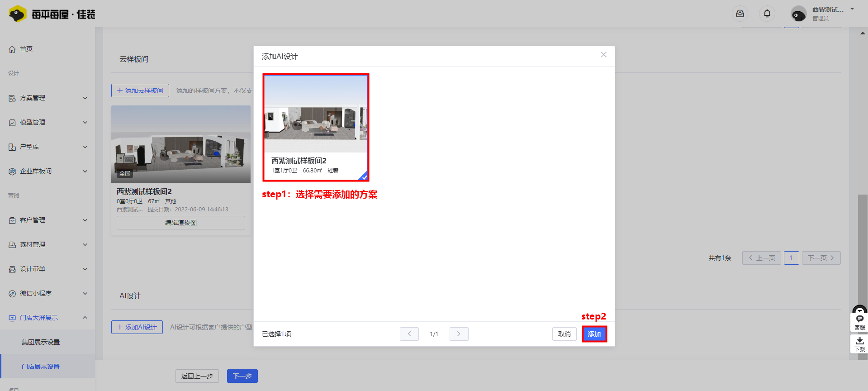The height and width of the screenshot is (391, 868).
Task: Click the 素材管理 sidebar icon
Action: (12, 244)
